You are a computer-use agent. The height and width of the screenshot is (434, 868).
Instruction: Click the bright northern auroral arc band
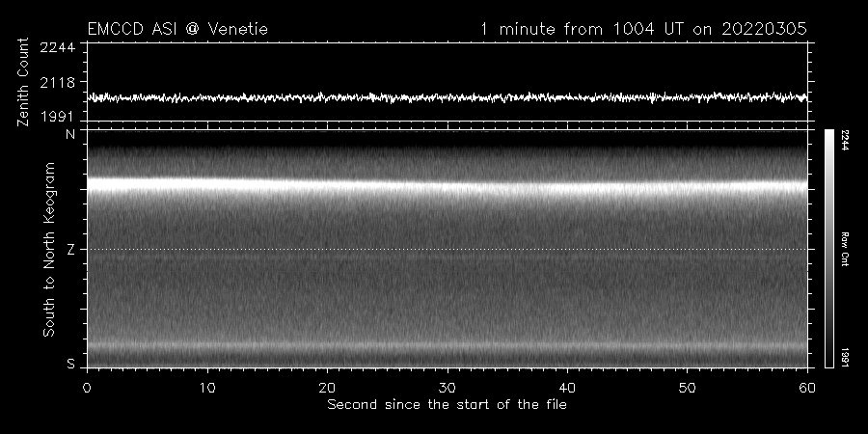[x=448, y=186]
